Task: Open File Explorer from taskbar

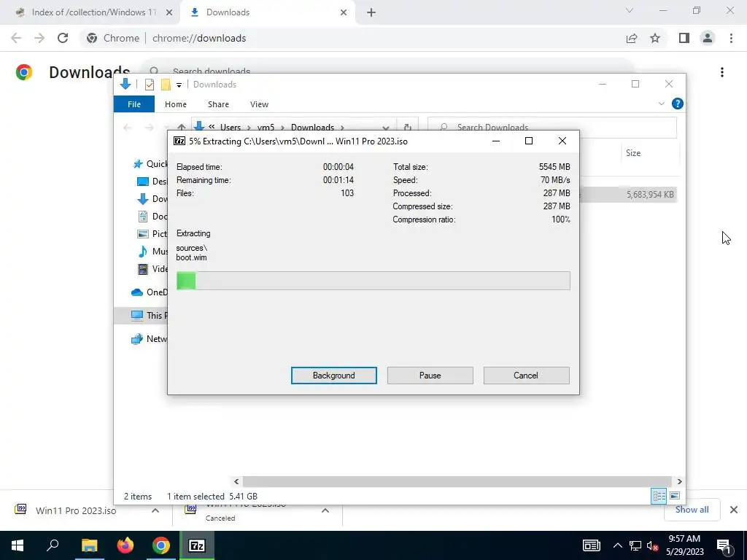Action: coord(89,545)
